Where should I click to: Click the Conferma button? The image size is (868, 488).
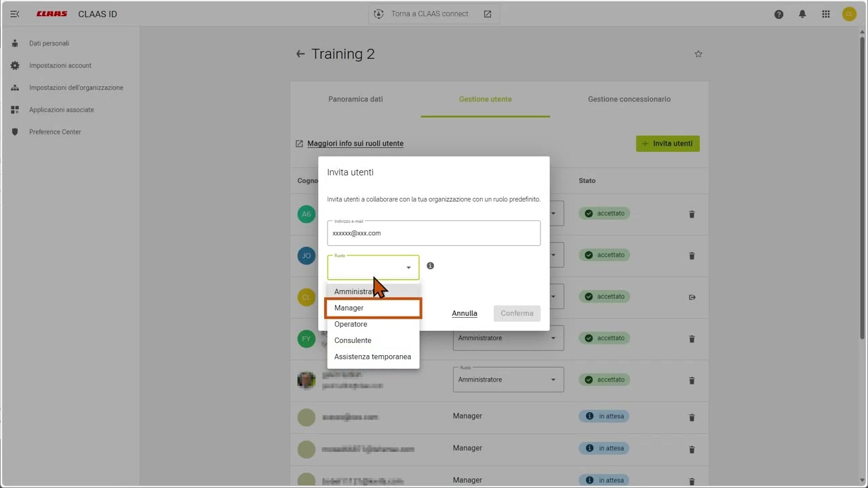coord(517,313)
